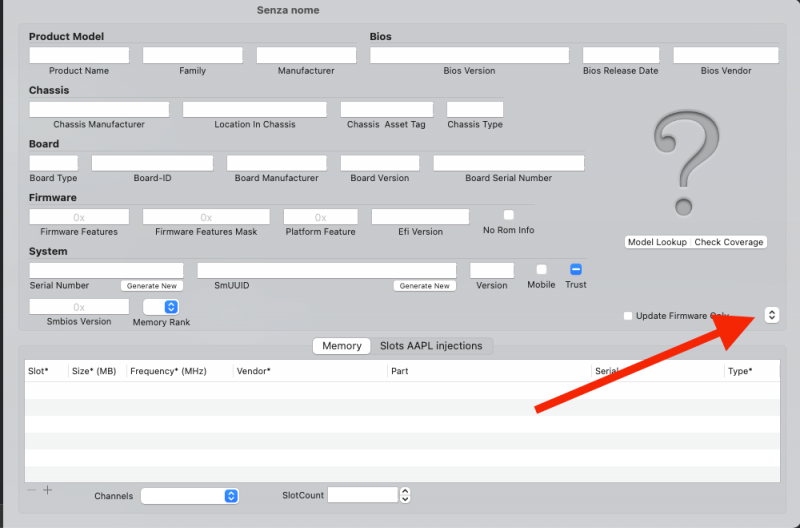Click the Manufacturer input field
The image size is (800, 528).
(306, 55)
